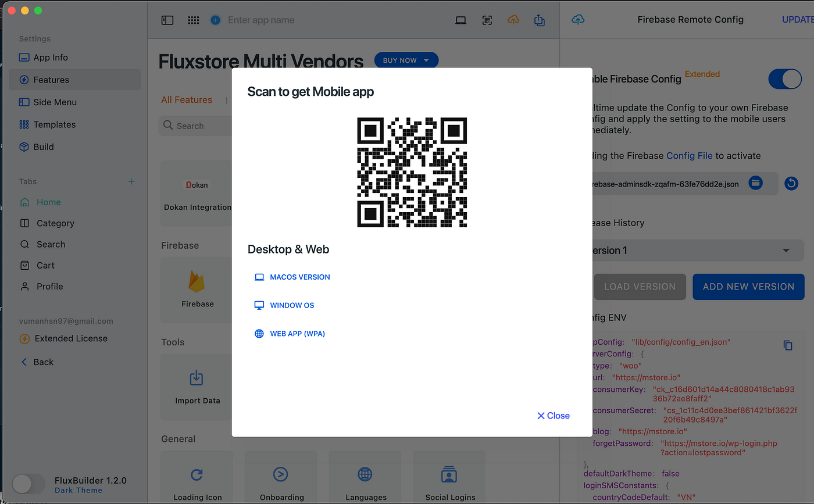The width and height of the screenshot is (814, 504).
Task: Click the laptop preview icon in toolbar
Action: coord(460,20)
